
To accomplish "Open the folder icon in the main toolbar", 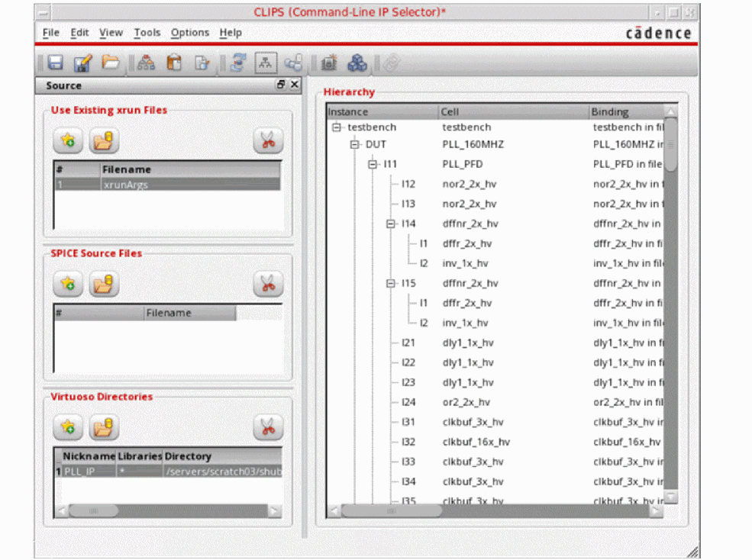I will pyautogui.click(x=111, y=63).
